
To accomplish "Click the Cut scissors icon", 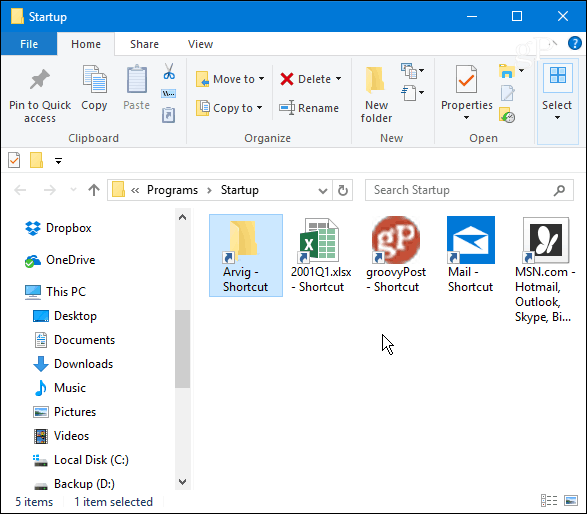I will click(169, 71).
